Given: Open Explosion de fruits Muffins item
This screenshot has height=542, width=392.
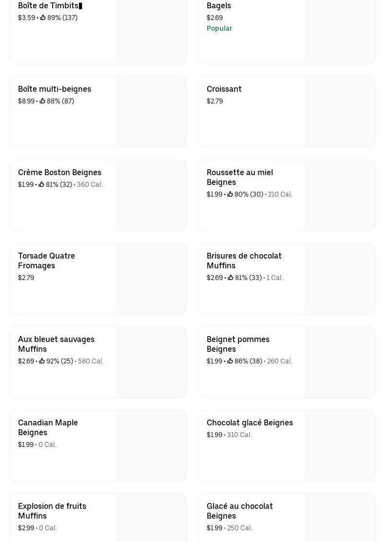Looking at the screenshot, I should click(x=52, y=511).
